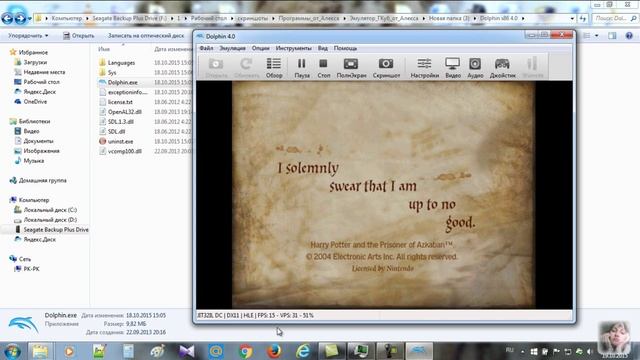
Task: Click the volume speaker tray icon
Action: point(589,351)
